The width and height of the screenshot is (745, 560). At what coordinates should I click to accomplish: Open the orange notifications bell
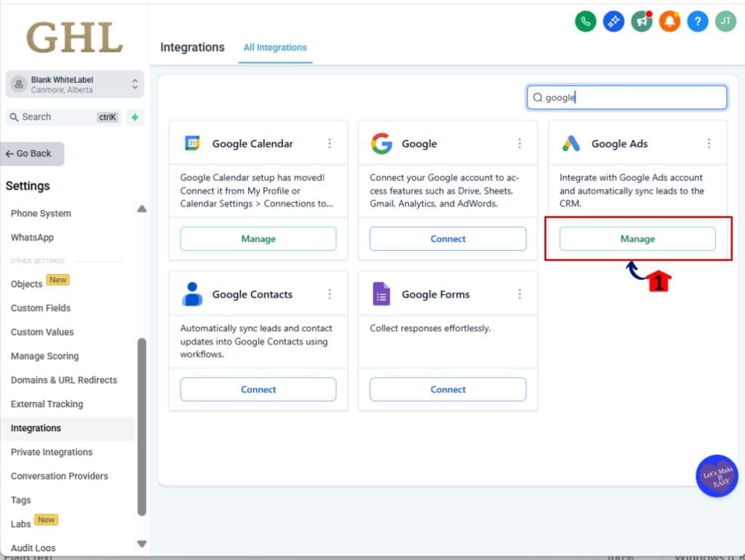coord(669,21)
